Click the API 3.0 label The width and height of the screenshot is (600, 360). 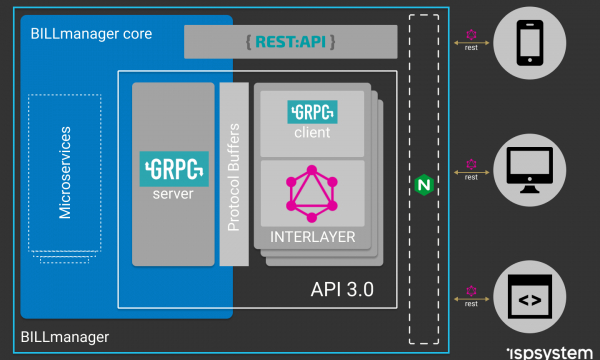[x=342, y=289]
